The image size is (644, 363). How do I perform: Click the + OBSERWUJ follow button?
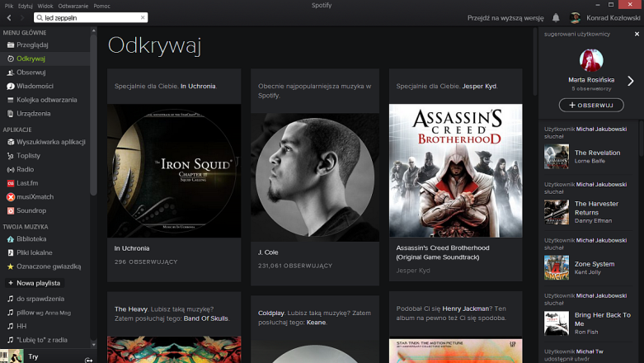click(x=591, y=106)
